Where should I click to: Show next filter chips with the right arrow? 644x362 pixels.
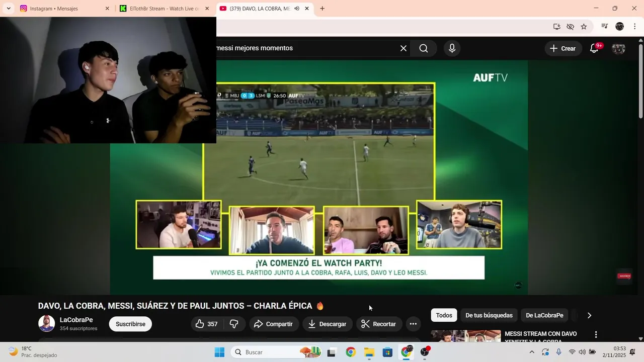click(x=589, y=315)
